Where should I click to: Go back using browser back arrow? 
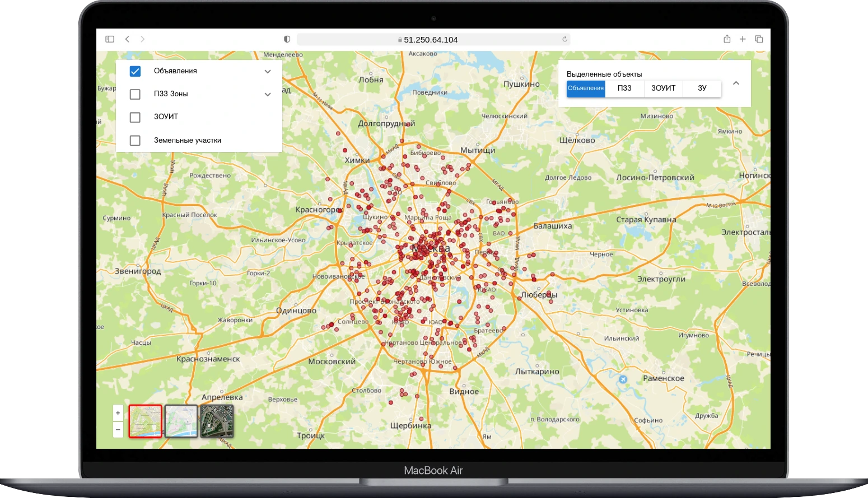pos(127,39)
